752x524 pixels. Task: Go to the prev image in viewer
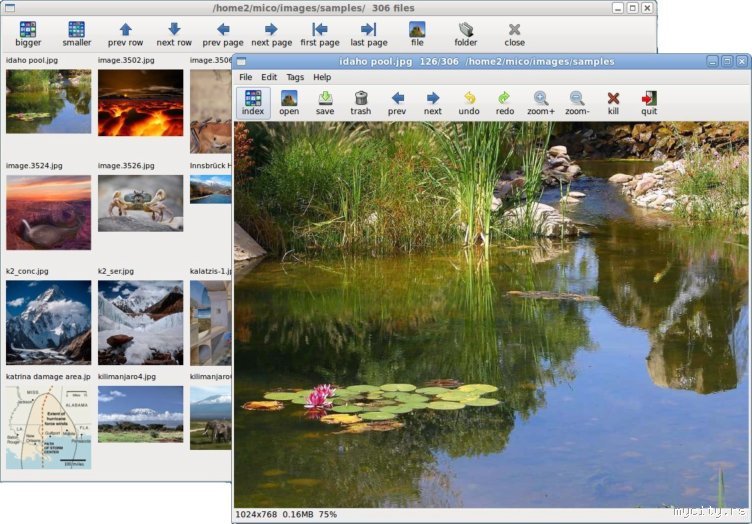(x=397, y=102)
